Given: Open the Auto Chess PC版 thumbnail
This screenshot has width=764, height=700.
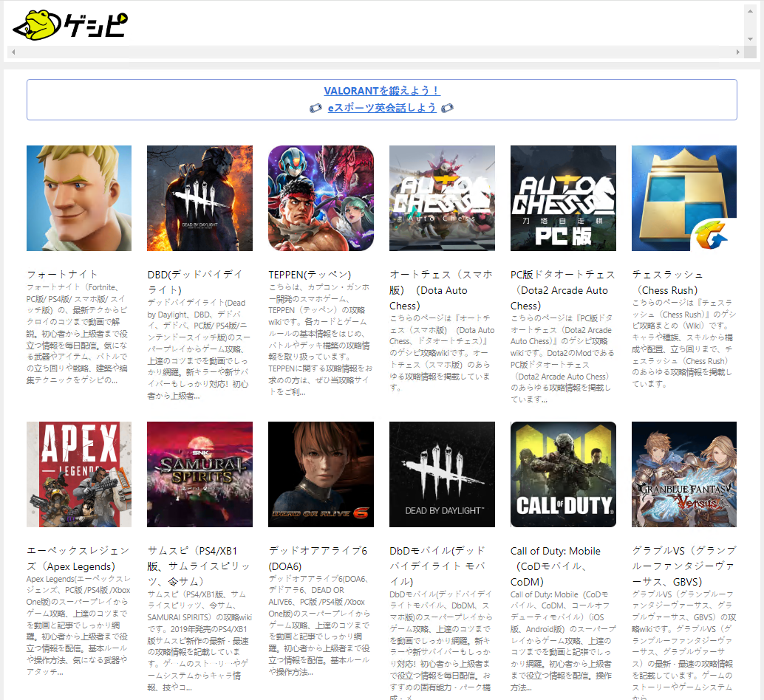Looking at the screenshot, I should (x=563, y=198).
